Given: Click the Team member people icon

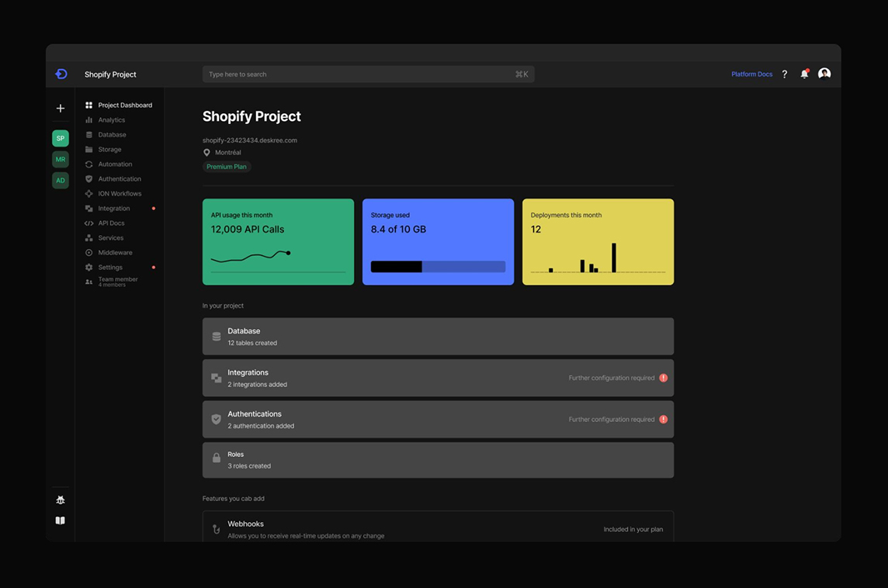Looking at the screenshot, I should pos(89,282).
